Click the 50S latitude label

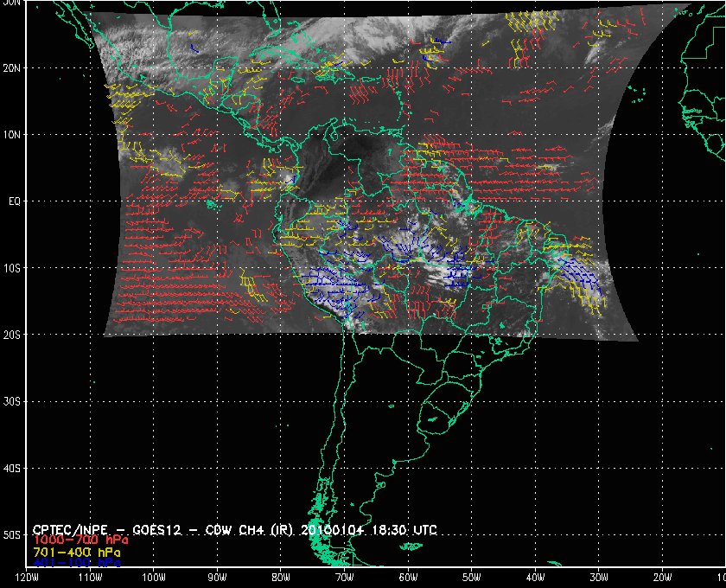tap(12, 535)
